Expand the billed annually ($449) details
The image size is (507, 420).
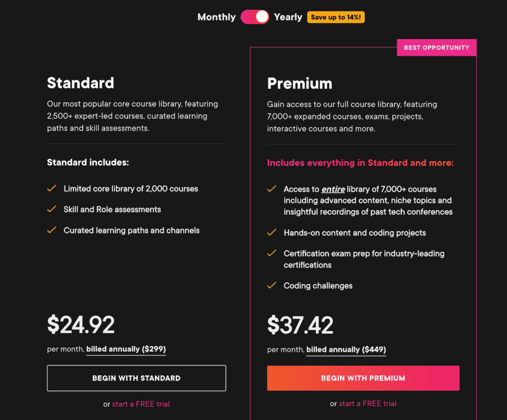346,349
